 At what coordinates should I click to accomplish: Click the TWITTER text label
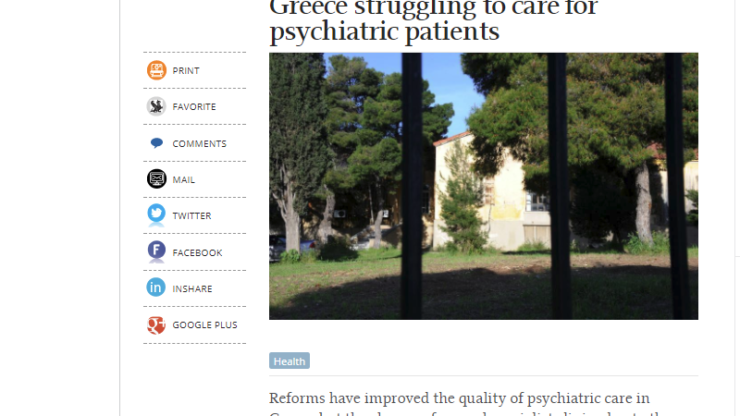tap(192, 216)
